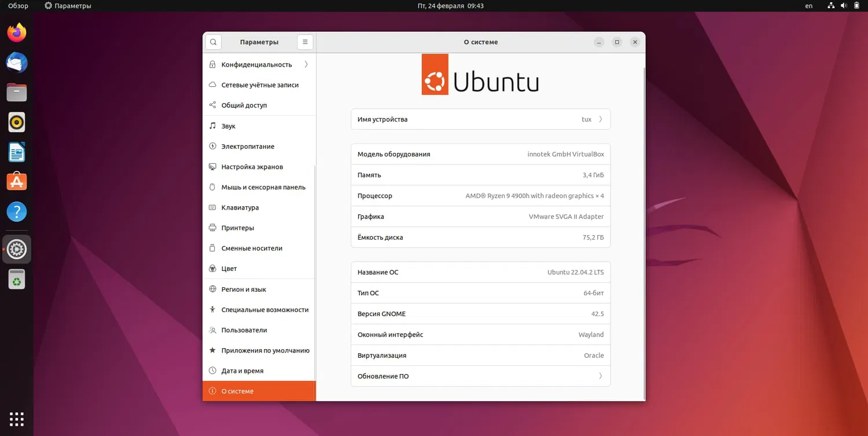Click the accessibility icon beside Специальные возможности
This screenshot has width=868, height=436.
[x=212, y=310]
